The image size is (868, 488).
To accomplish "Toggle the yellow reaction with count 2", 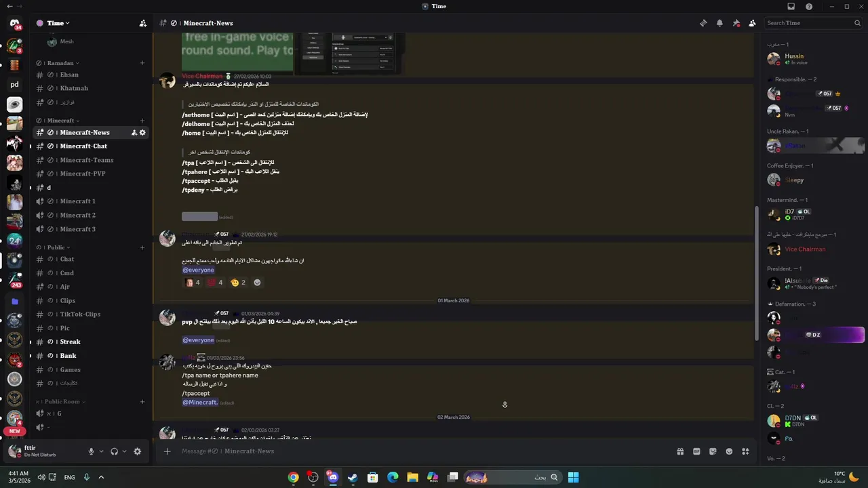I will 238,283.
